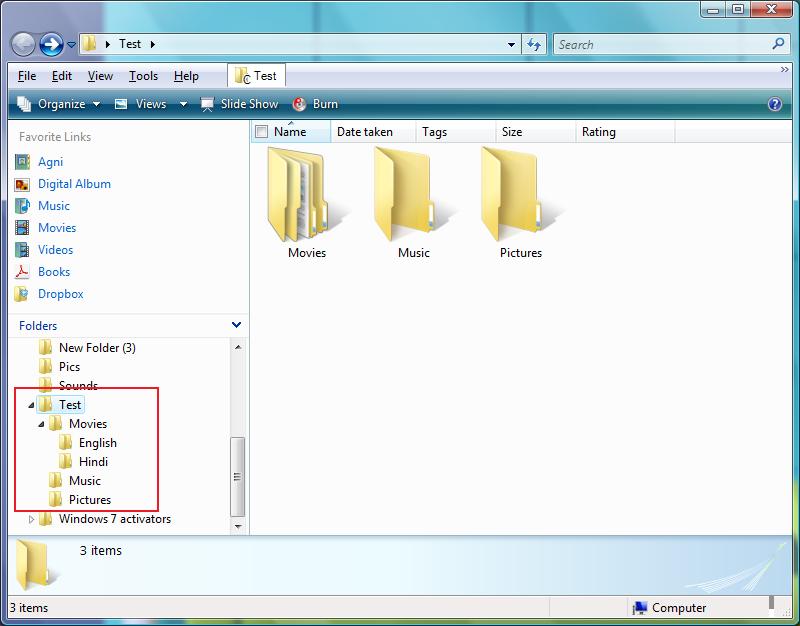Open the Tools menu
Image resolution: width=800 pixels, height=626 pixels.
tap(143, 75)
